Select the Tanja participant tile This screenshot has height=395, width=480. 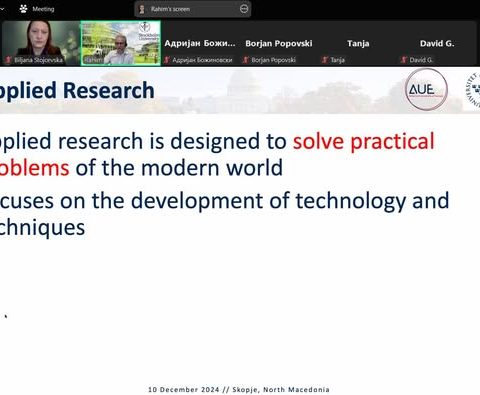(358, 43)
